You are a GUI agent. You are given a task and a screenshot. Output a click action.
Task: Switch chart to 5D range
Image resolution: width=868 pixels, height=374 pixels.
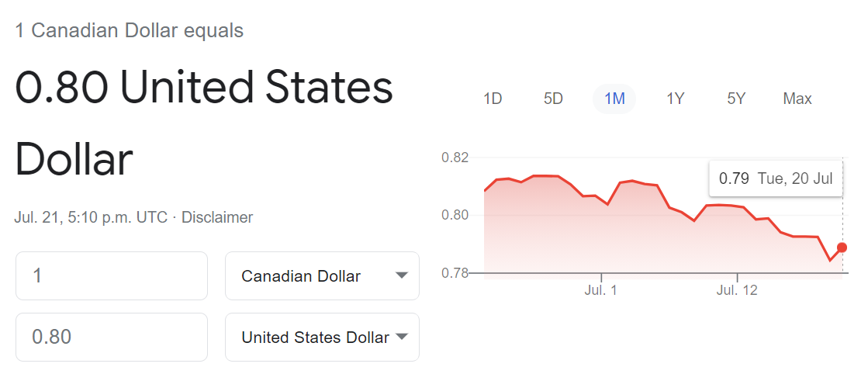coord(553,99)
